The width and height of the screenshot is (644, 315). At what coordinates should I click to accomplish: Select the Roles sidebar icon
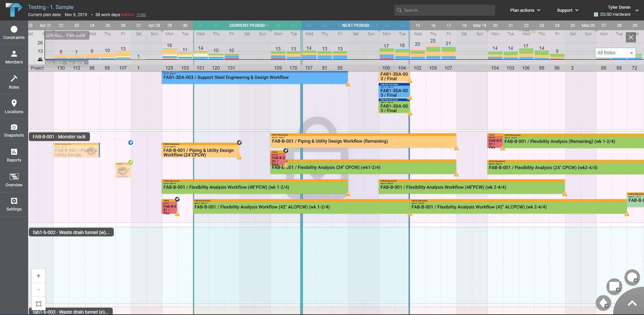[14, 82]
